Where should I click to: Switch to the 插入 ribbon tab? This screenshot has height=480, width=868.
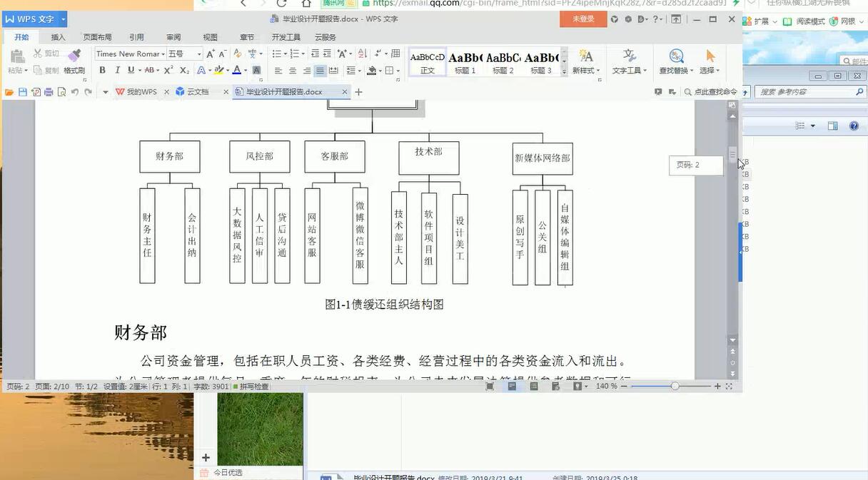58,37
